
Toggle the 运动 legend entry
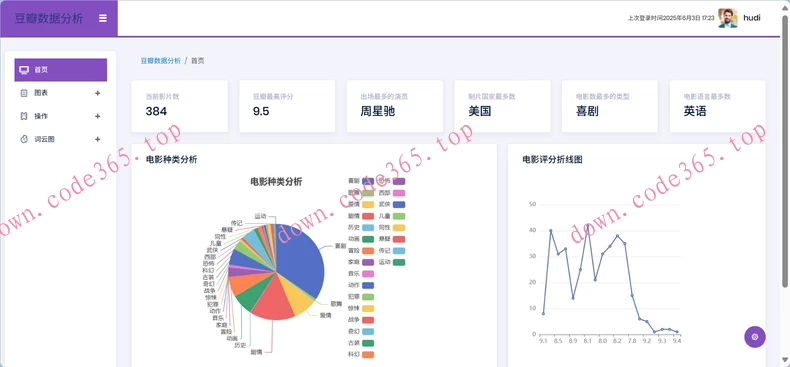pos(392,262)
